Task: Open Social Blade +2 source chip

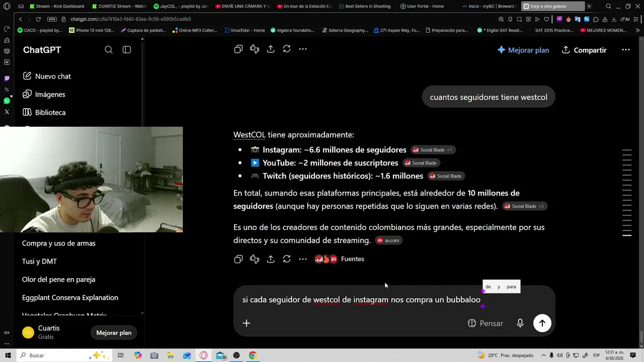Action: [x=525, y=206]
